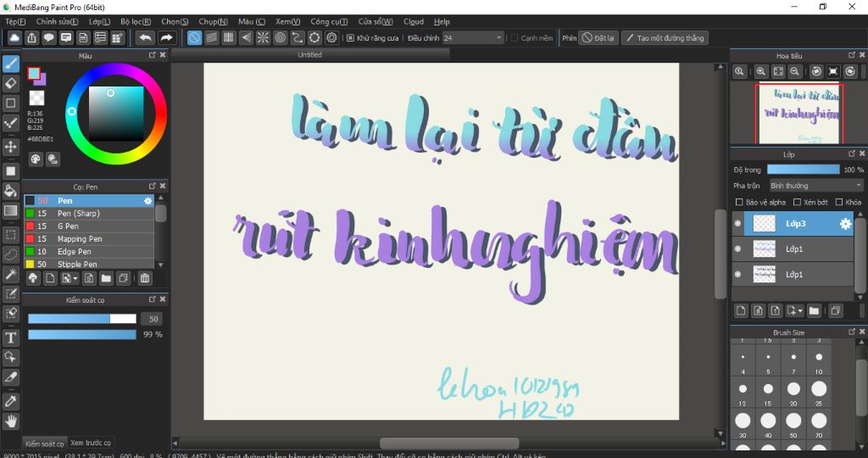Open the Bộ lọc menu
The image size is (868, 458).
(x=136, y=21)
